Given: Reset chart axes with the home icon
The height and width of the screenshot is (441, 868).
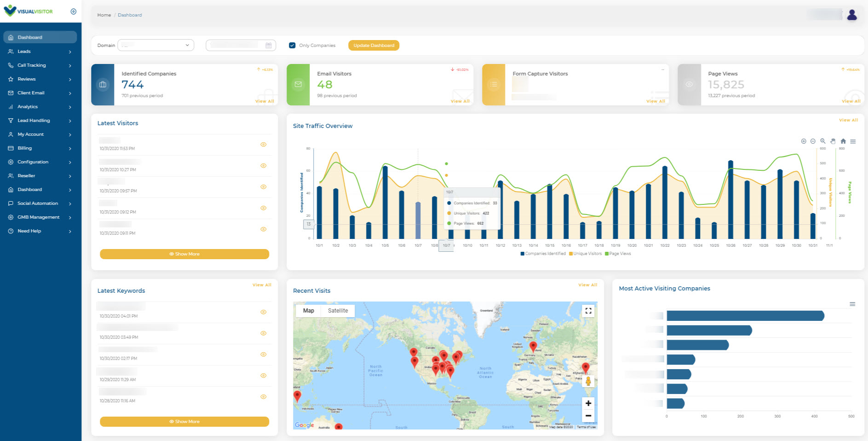Looking at the screenshot, I should [x=843, y=141].
